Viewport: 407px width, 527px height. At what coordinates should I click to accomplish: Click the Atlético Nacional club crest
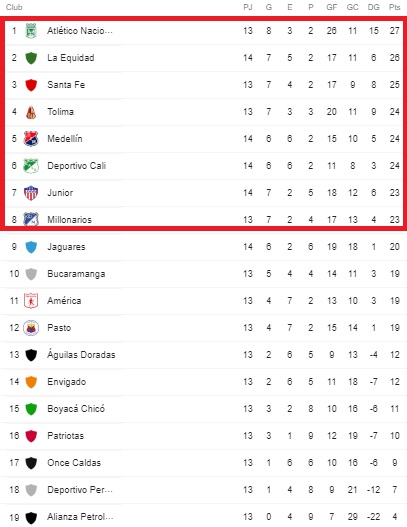tap(31, 31)
